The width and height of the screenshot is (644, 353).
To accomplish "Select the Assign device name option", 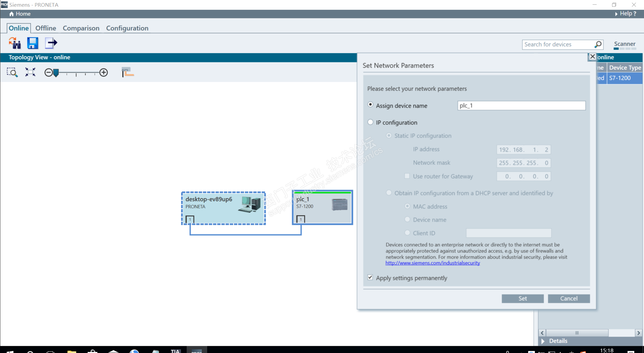I will pyautogui.click(x=370, y=105).
